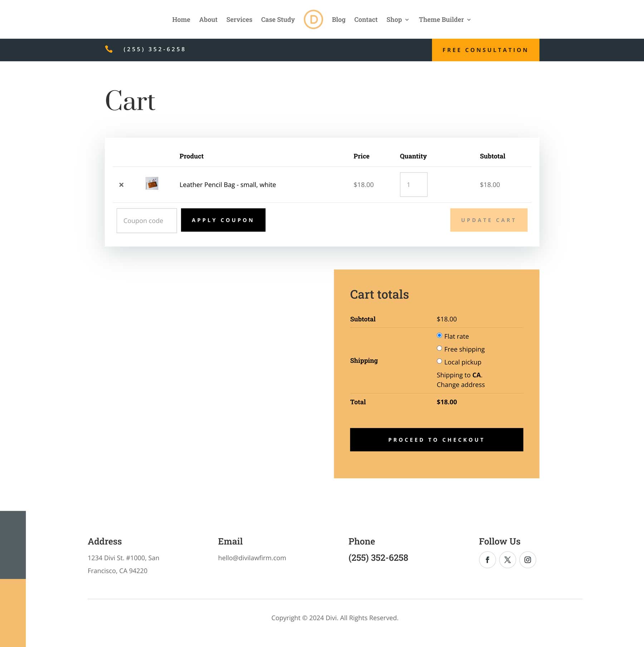Select the Flat rate shipping option

pyautogui.click(x=439, y=335)
